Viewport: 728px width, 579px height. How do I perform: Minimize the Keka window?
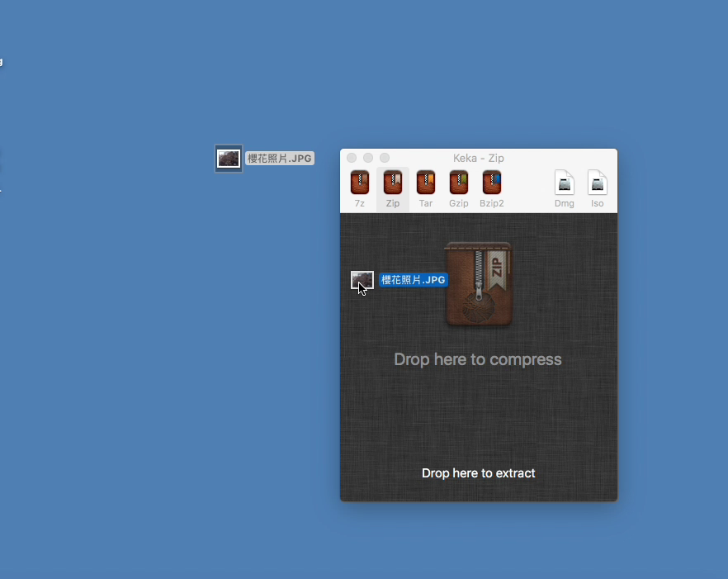coord(368,158)
